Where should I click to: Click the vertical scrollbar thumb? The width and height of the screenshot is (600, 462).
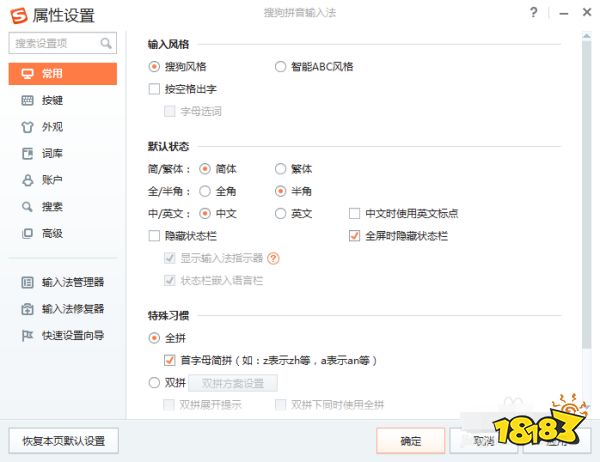(587, 194)
